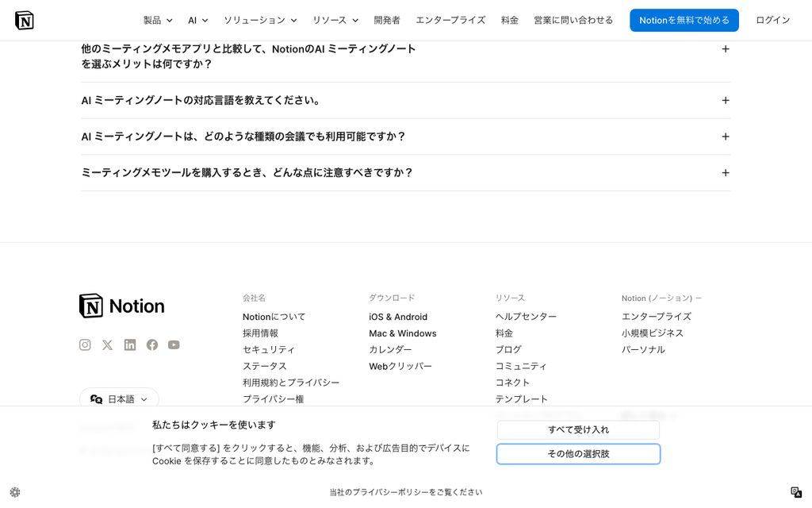Open the ヘルプセンター footer link
The image size is (812, 508).
pos(527,317)
